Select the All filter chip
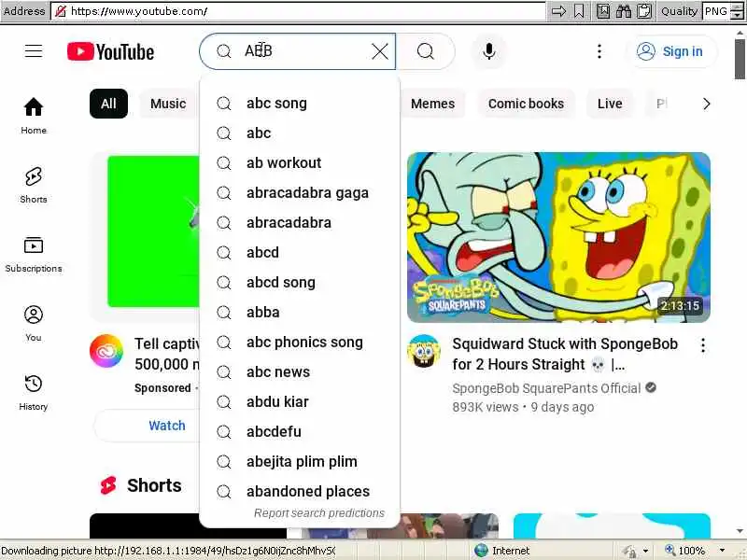Viewport: 747px width, 560px height. (108, 104)
